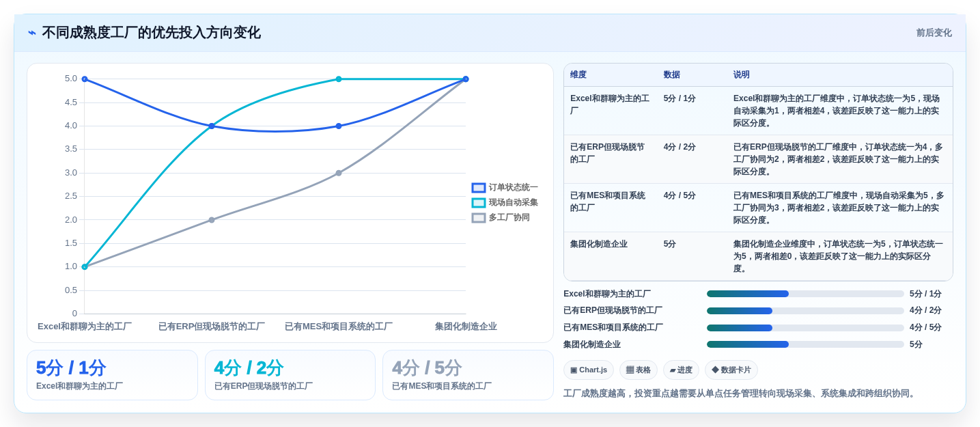Image resolution: width=980 pixels, height=427 pixels.
Task: Click the 5.0 y-axis tick label
Action: (x=71, y=79)
